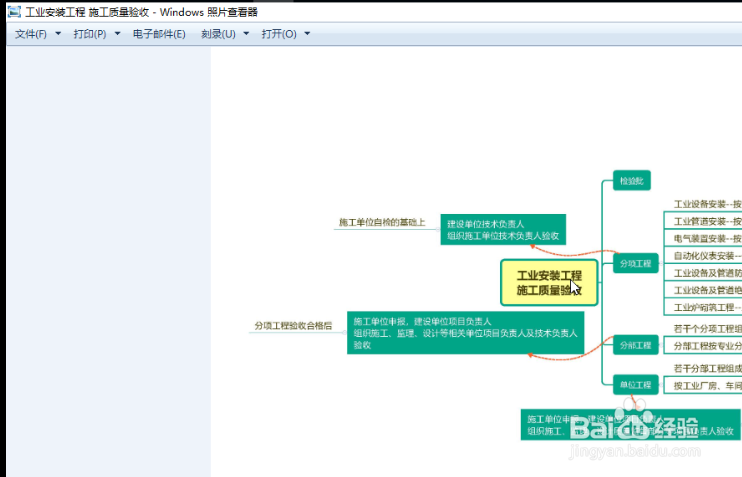Image resolution: width=742 pixels, height=477 pixels.
Task: Click the 若干个分项工程 text
Action: (x=707, y=328)
